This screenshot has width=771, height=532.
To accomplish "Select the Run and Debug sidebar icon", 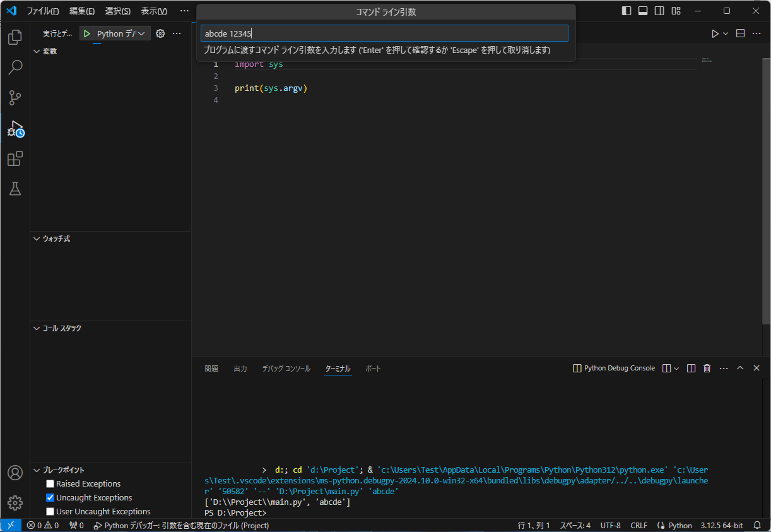I will tap(15, 129).
